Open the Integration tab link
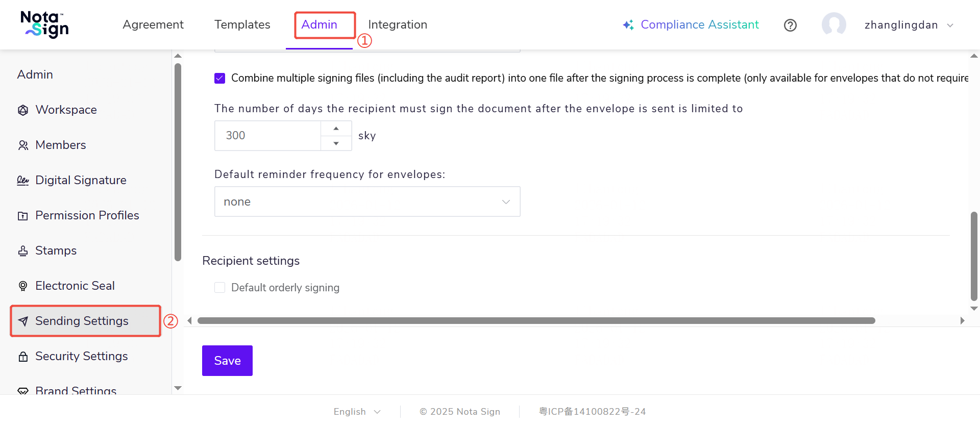Viewport: 980px width, 428px height. pos(397,24)
